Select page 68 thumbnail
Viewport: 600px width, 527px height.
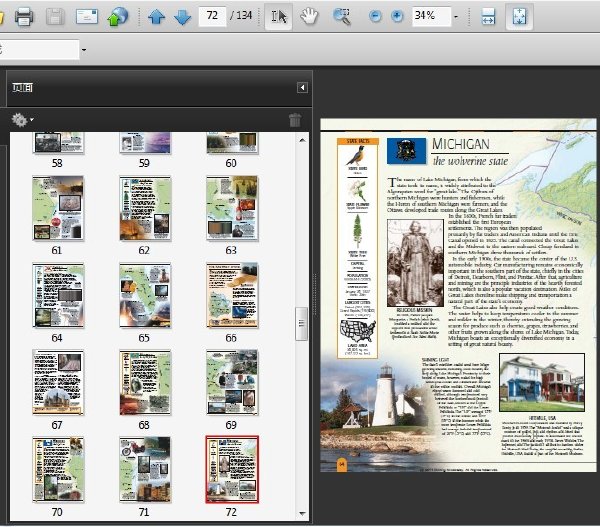[x=145, y=382]
